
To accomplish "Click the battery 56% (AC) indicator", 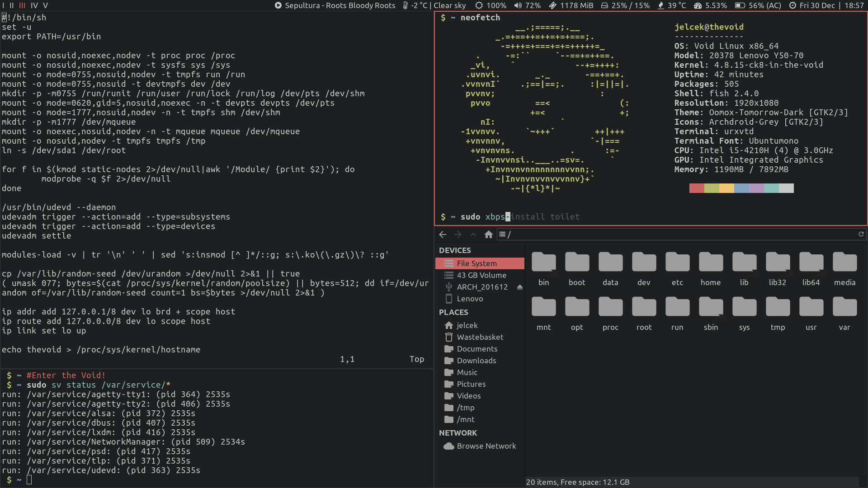I will (x=758, y=5).
